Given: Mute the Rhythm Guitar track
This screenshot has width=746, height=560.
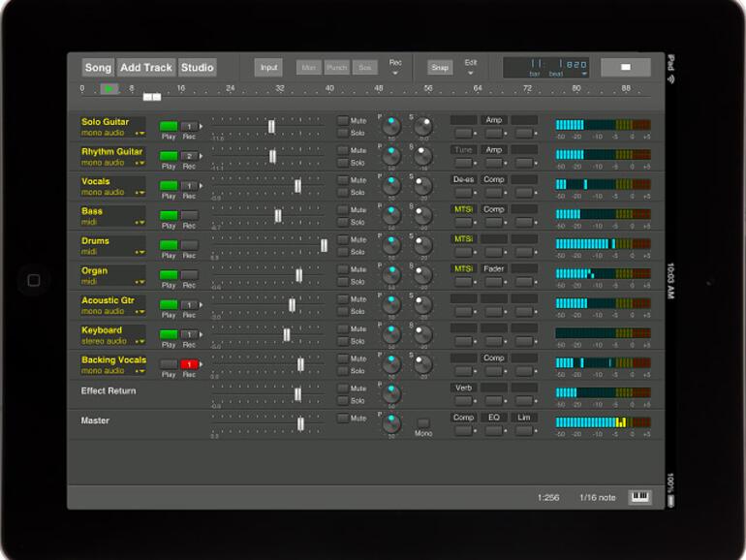Looking at the screenshot, I should (343, 150).
